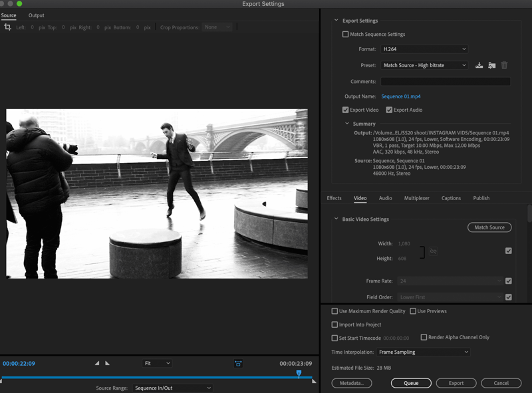Open the output name link Sequence 01.mp4
The image size is (532, 393).
(x=401, y=96)
